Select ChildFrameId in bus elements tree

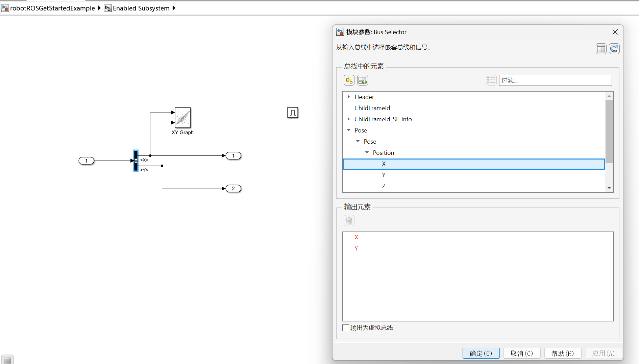(372, 108)
